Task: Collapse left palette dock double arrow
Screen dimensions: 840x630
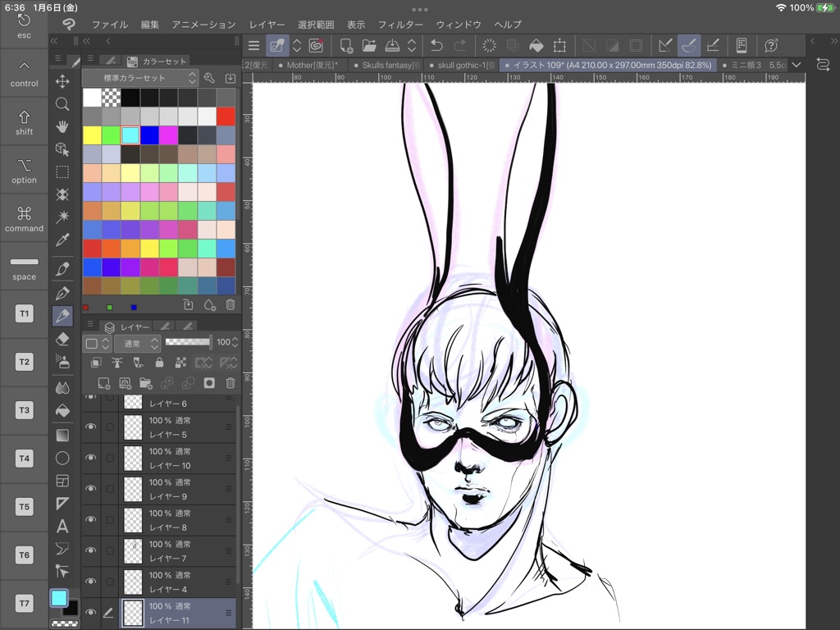Action: coord(53,41)
